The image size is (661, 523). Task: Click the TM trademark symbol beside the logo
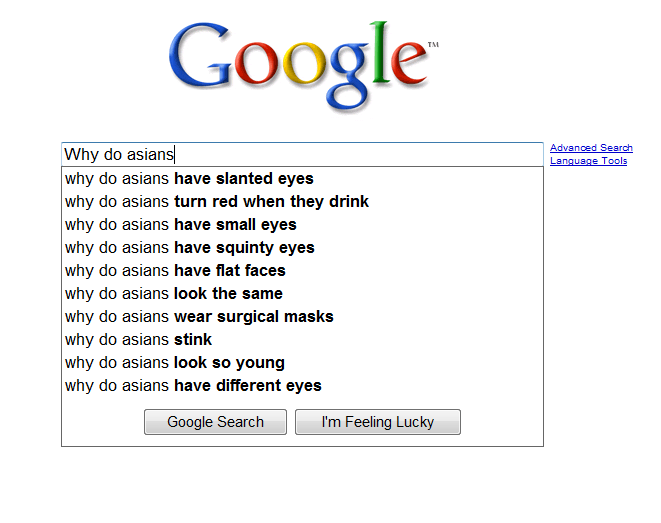[433, 44]
